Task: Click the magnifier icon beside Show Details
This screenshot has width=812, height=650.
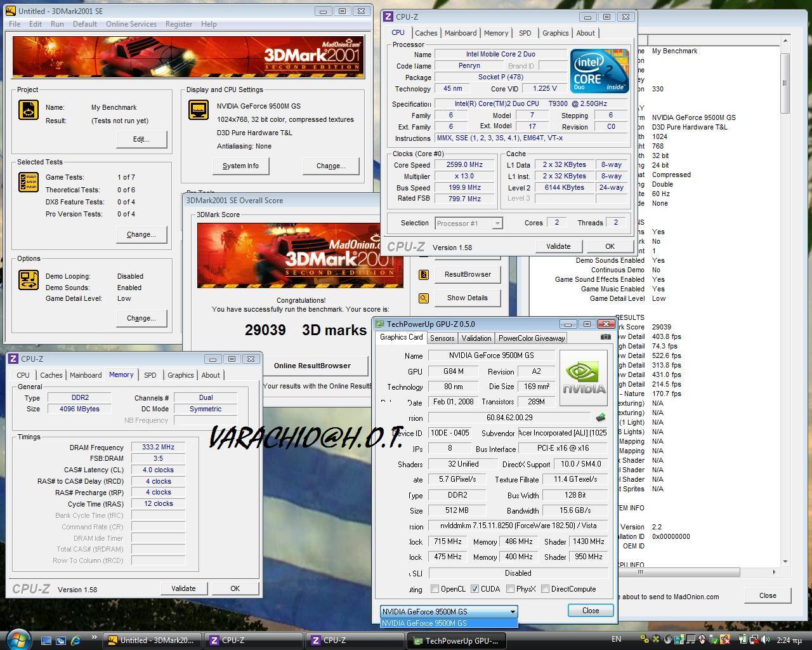Action: [x=424, y=298]
